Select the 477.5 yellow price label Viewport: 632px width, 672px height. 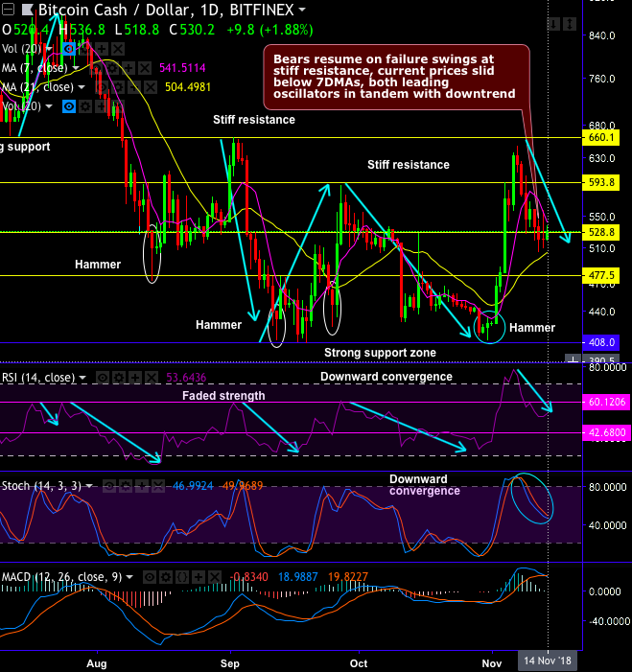click(x=600, y=275)
